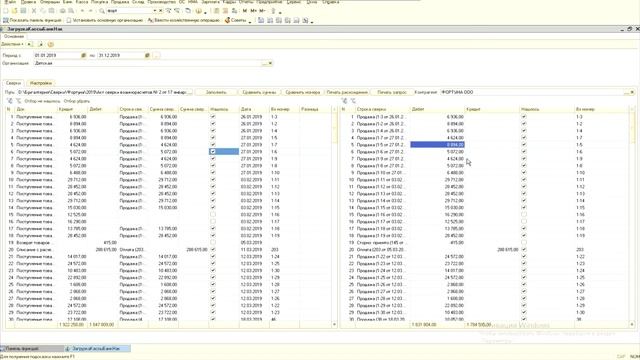The image size is (640, 360).
Task: Click Установить основную организацию toolbar item
Action: [x=104, y=20]
